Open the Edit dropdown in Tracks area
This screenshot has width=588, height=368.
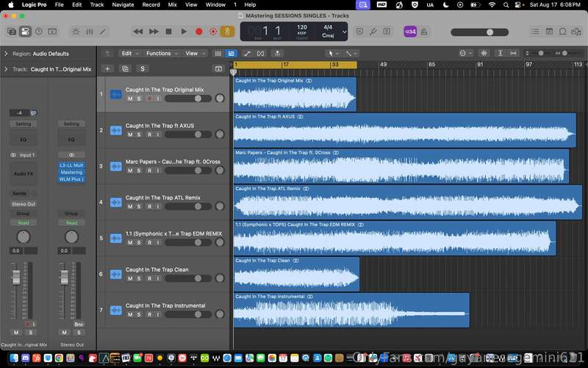130,54
